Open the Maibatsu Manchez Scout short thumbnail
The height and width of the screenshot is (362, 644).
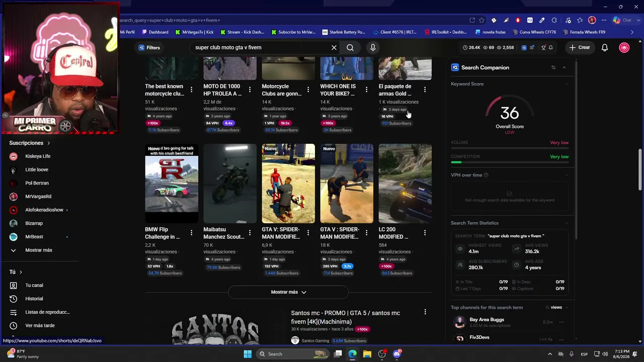point(230,184)
